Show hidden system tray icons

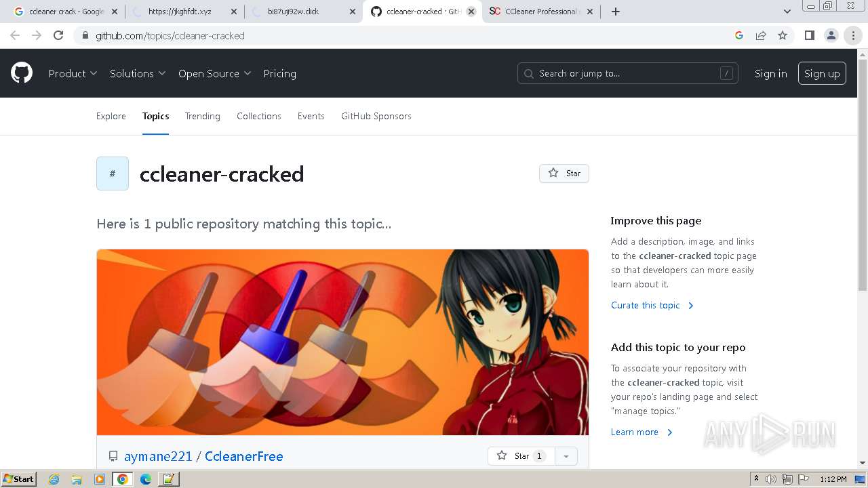[x=756, y=479]
